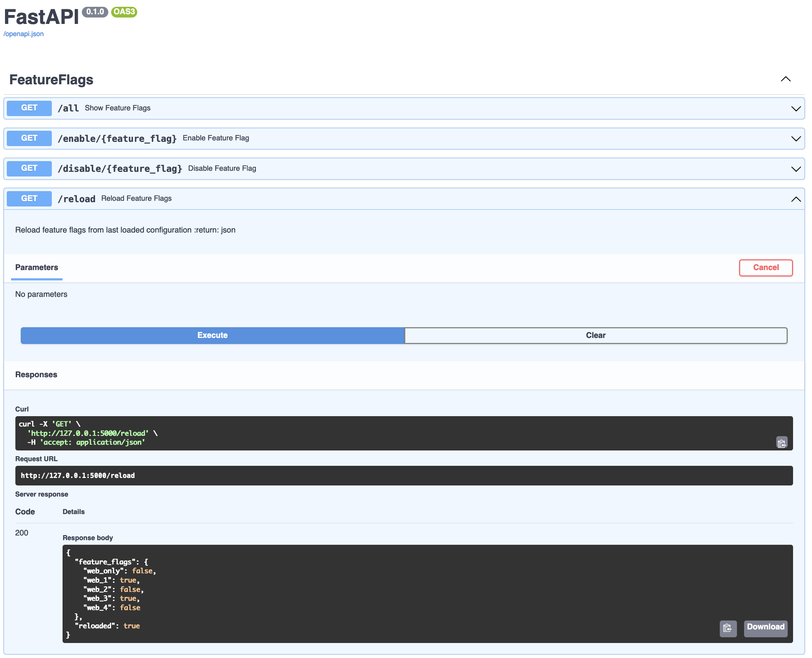812x658 pixels.
Task: Click the /reload path text
Action: click(x=76, y=199)
